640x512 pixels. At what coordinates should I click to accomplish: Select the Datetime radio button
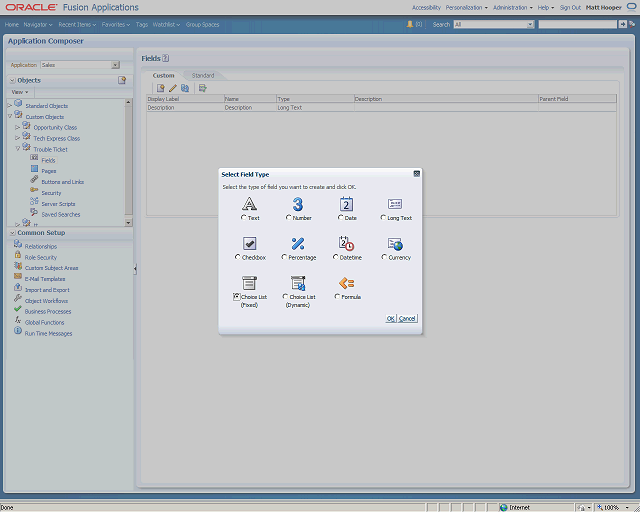tap(336, 257)
